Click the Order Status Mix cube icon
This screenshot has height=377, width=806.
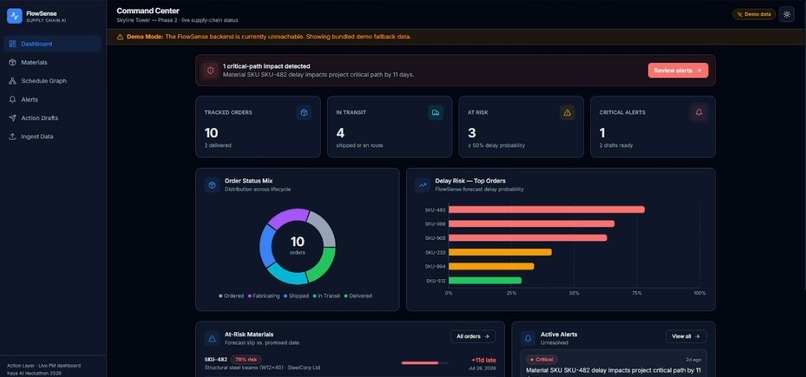(212, 185)
